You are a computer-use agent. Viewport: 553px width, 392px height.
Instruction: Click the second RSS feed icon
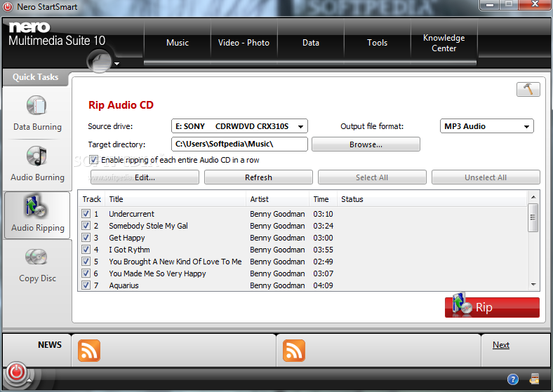coord(294,351)
